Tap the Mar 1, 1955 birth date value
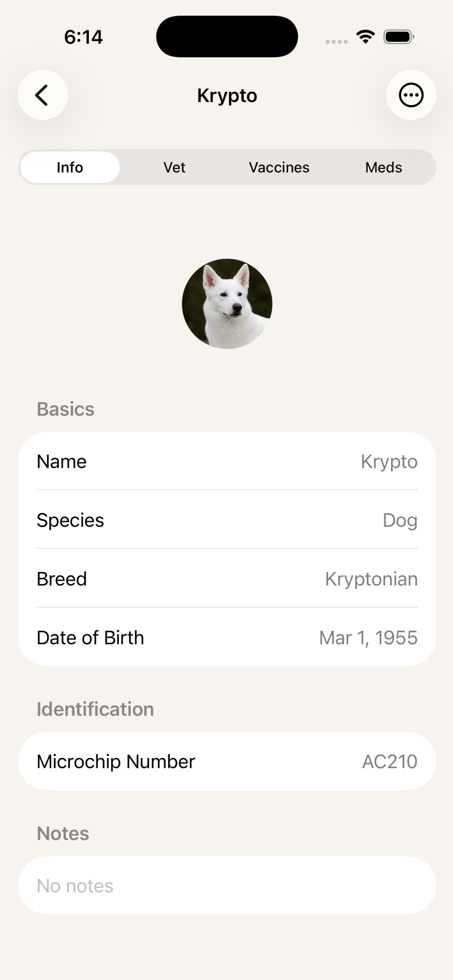 click(368, 638)
